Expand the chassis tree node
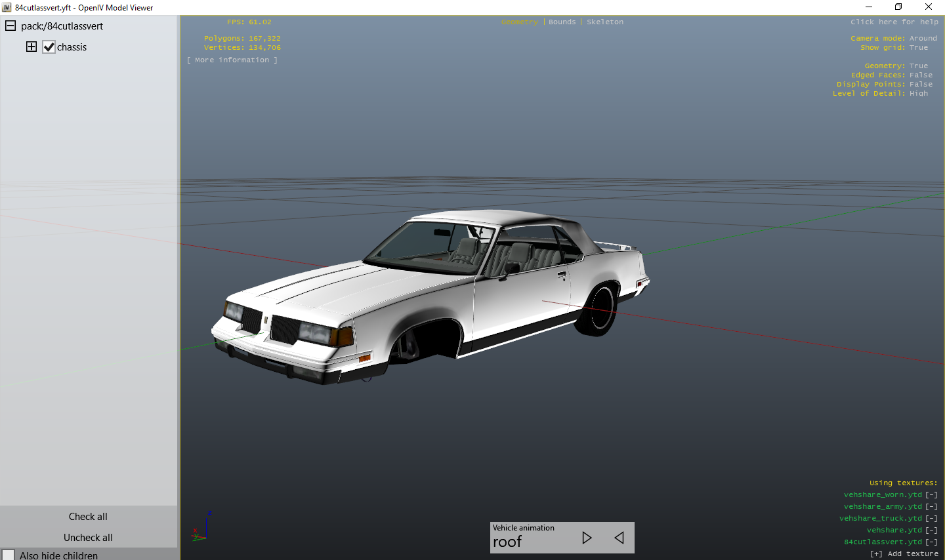Screen dimensions: 945x560 click(31, 47)
